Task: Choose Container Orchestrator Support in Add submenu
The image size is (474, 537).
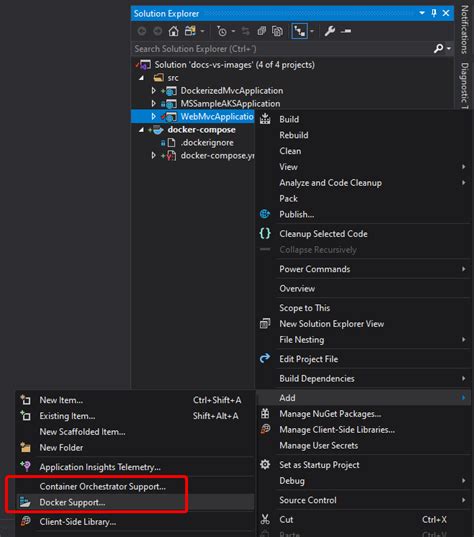Action: pos(135,486)
